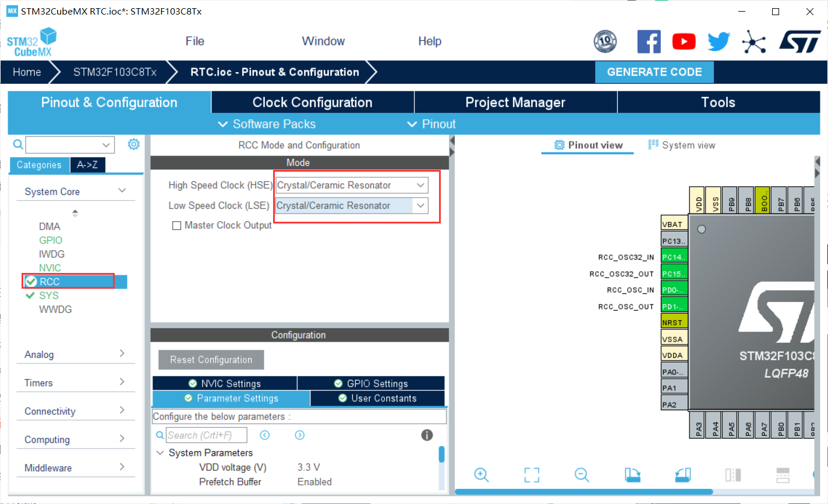Click the Reset Configuration button
This screenshot has width=828, height=504.
point(211,360)
